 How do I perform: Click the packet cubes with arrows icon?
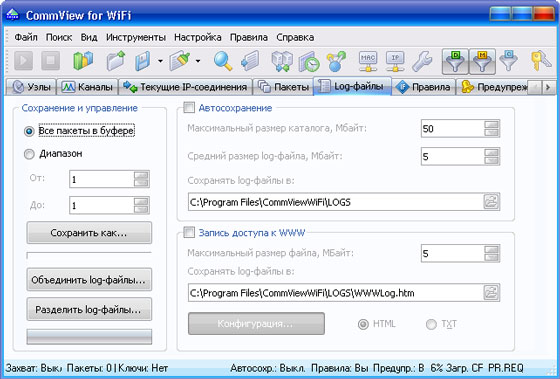282,60
